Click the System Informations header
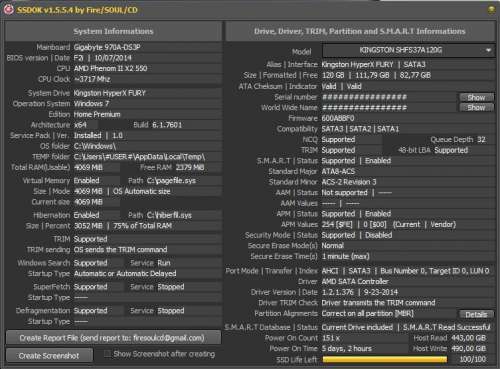The height and width of the screenshot is (369, 500). coord(113,31)
